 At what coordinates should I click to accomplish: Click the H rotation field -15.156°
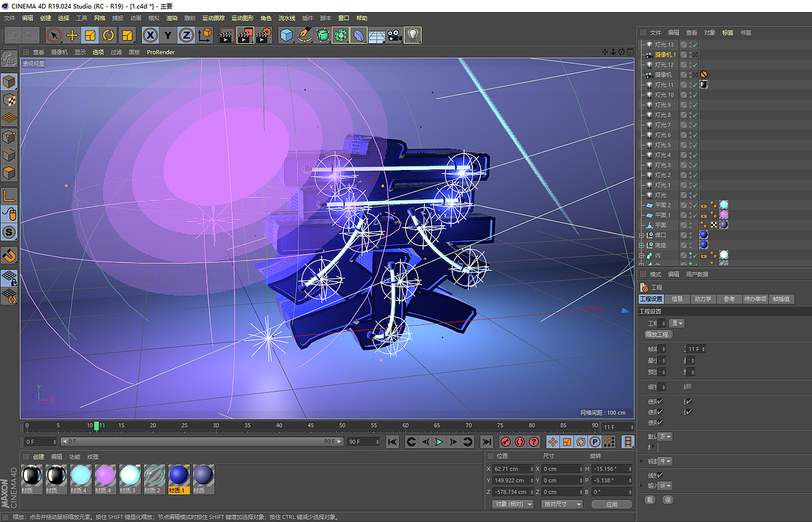(612, 469)
